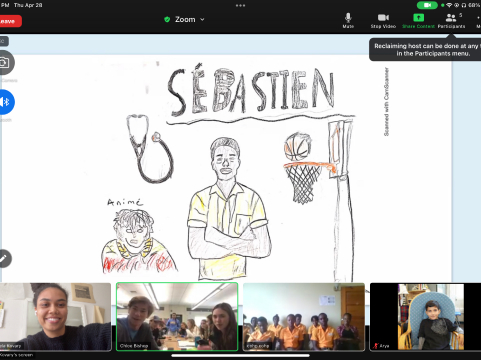Select the smiling woman's video tile
This screenshot has width=481, height=360.
(55, 317)
